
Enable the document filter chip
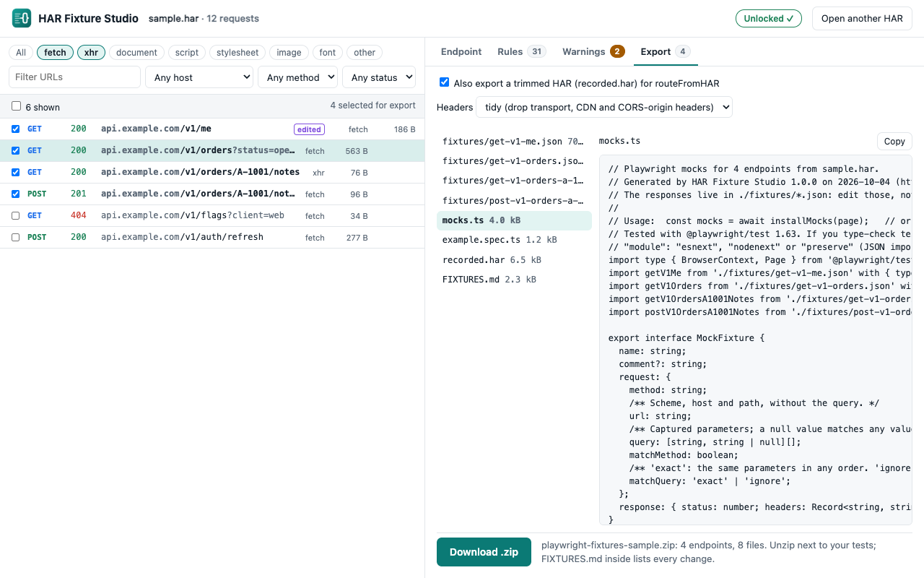coord(136,52)
